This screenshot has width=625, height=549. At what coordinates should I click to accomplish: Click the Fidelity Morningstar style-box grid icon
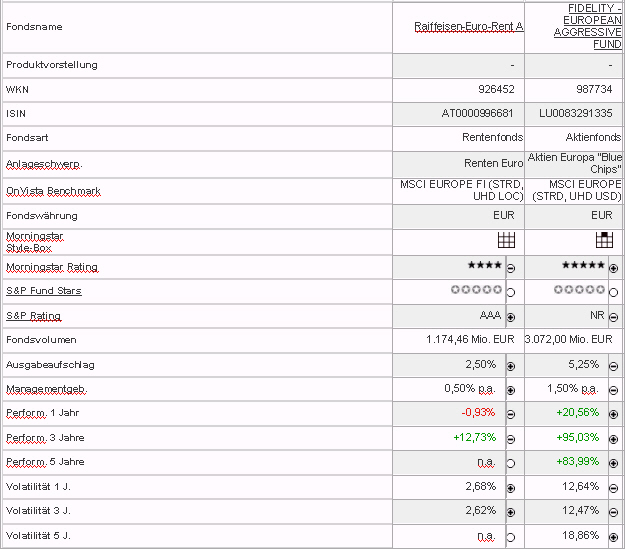(604, 240)
